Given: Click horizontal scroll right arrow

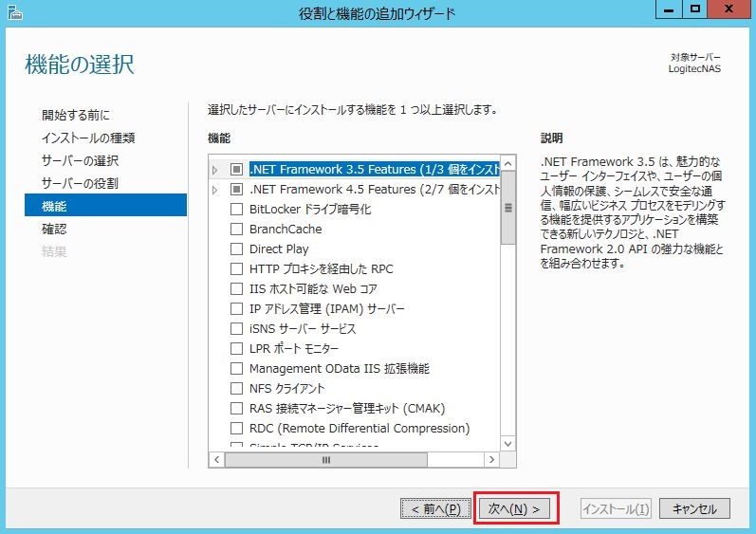Looking at the screenshot, I should pyautogui.click(x=491, y=460).
